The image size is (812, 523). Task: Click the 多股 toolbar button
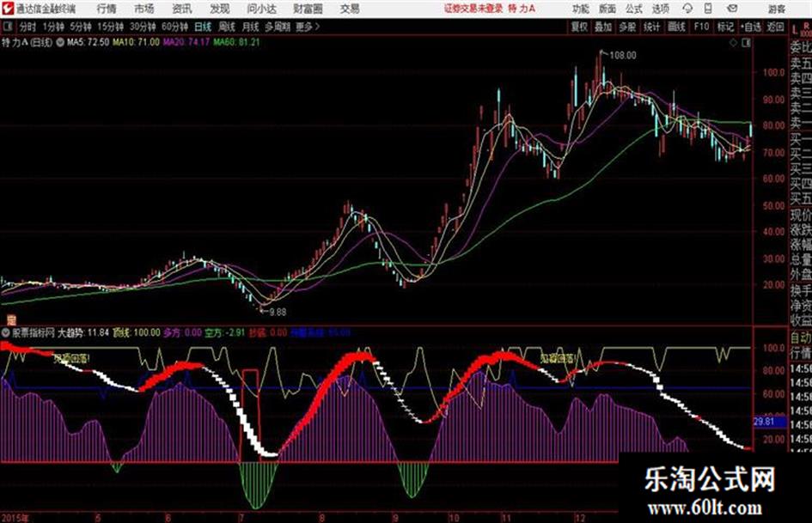pos(627,27)
